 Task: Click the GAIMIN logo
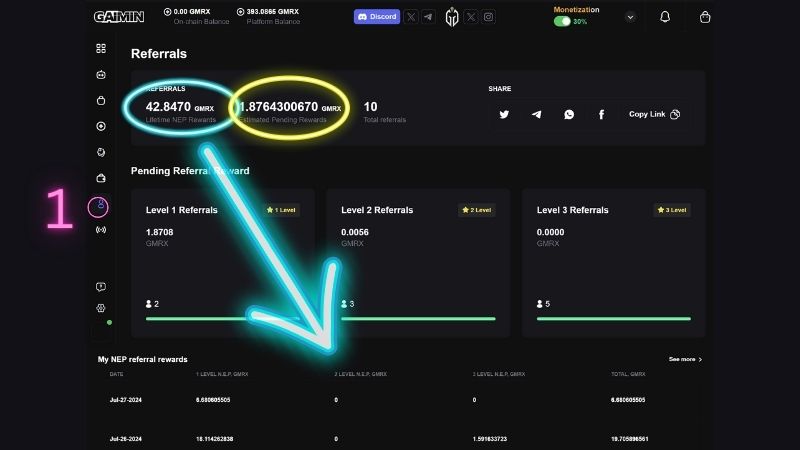tap(117, 17)
